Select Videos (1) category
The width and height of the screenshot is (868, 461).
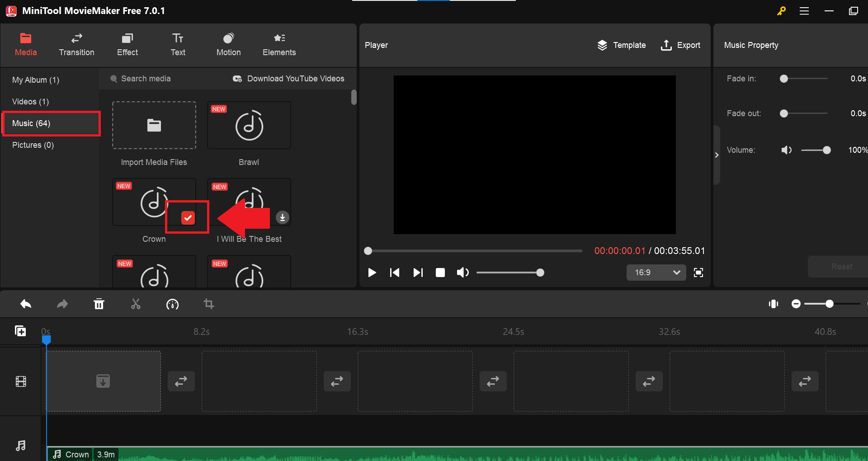pos(30,102)
